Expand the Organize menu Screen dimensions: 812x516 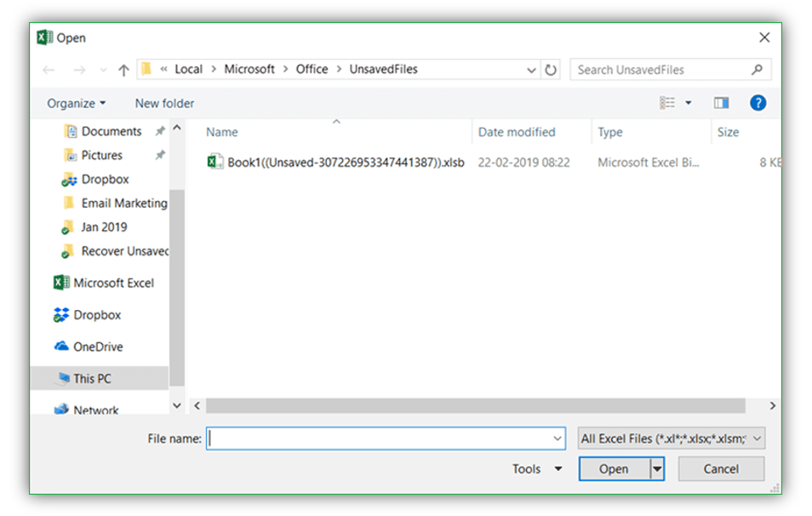75,102
